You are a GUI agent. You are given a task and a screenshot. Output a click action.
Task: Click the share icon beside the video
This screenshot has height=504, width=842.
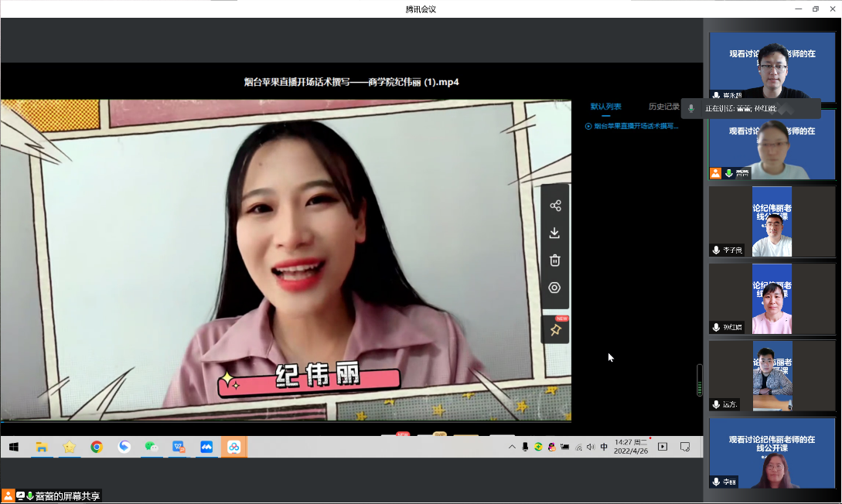coord(554,206)
